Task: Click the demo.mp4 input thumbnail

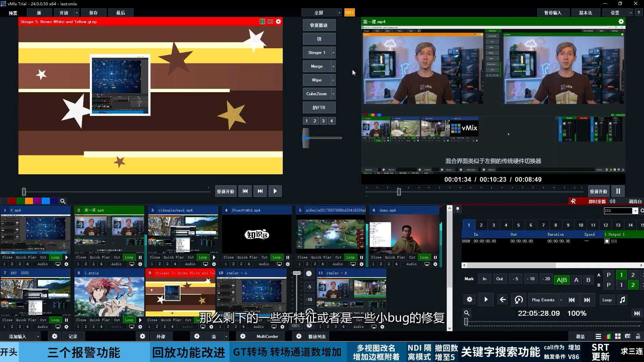Action: [405, 235]
